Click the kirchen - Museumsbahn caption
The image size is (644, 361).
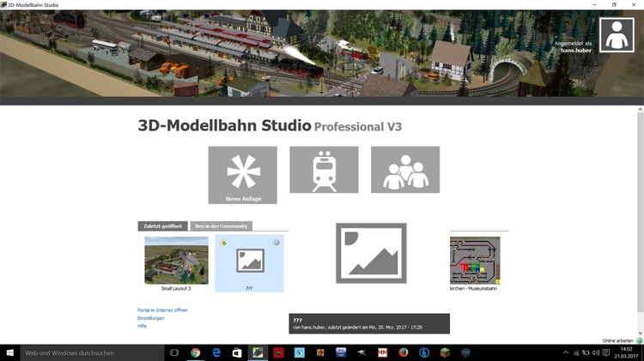pyautogui.click(x=473, y=288)
